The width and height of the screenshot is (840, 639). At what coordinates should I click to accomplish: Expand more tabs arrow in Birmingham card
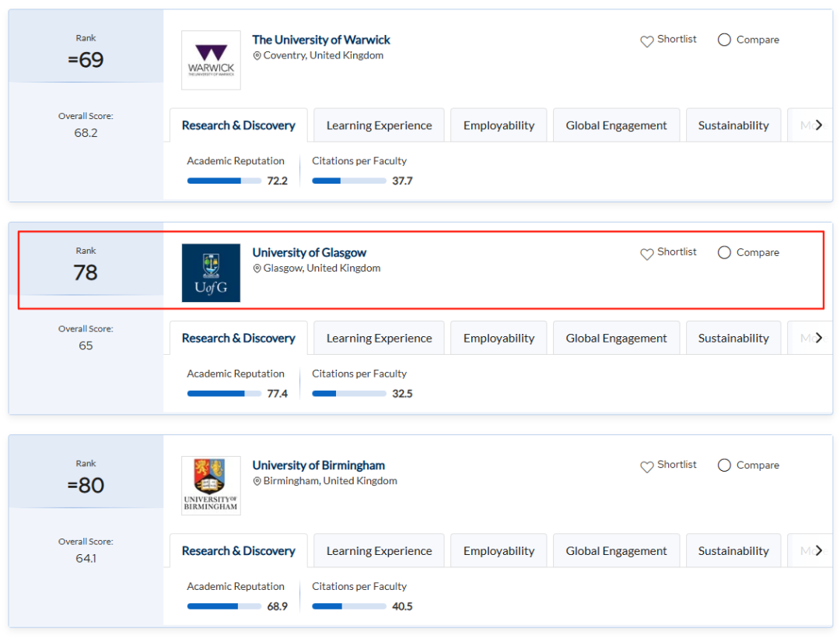[818, 550]
